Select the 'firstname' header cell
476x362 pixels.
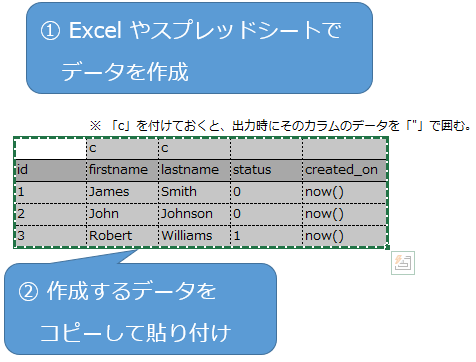(122, 170)
